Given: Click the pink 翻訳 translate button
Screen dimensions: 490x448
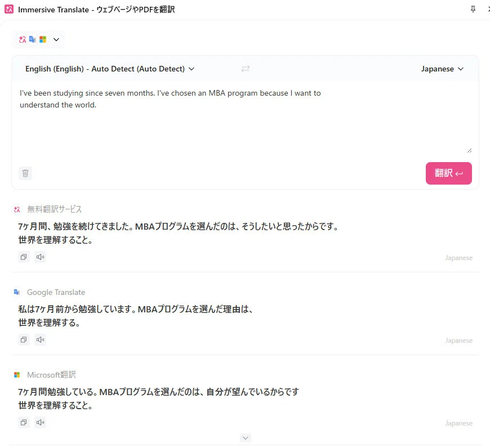Looking at the screenshot, I should point(448,173).
